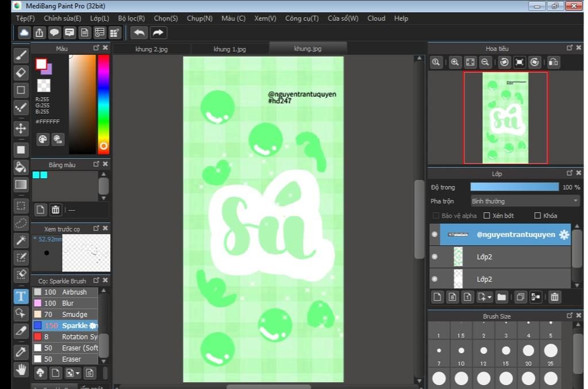588x389 pixels.
Task: Click the Undo arrow button
Action: (139, 33)
